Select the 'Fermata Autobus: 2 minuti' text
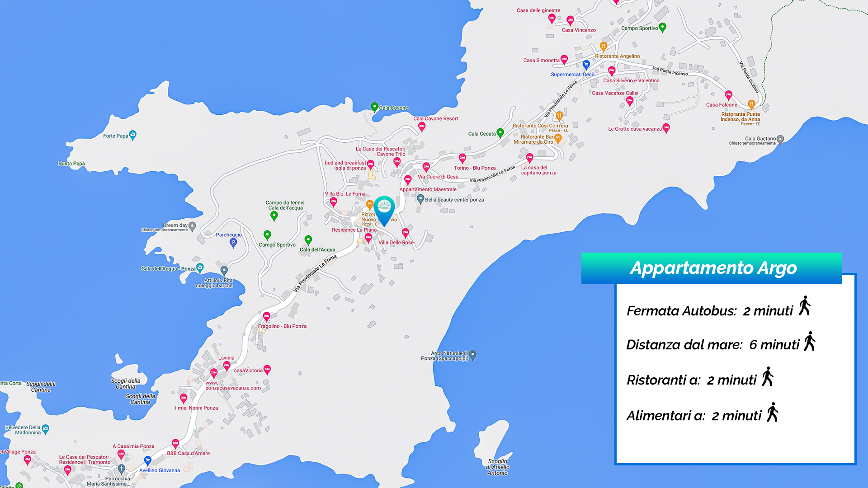The image size is (868, 488). (x=710, y=311)
